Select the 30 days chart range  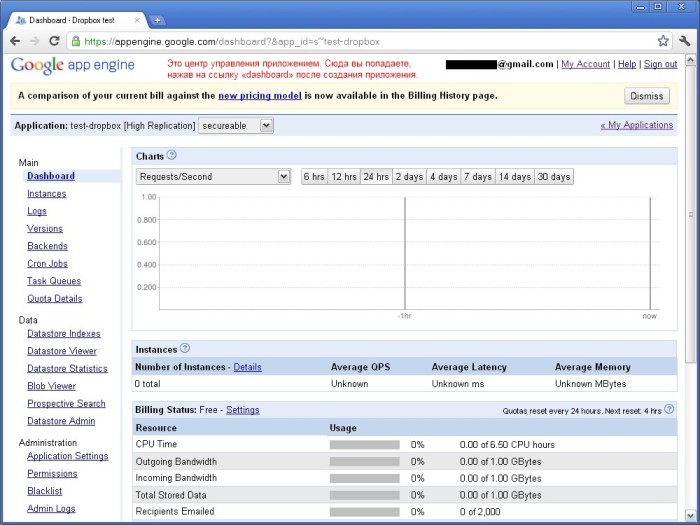(554, 177)
